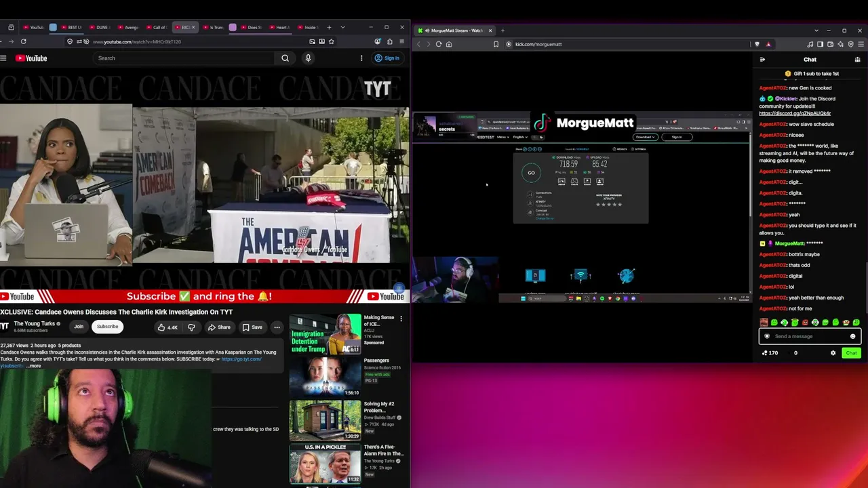
Task: Open extensions puzzle icon in YouTube window
Action: coord(389,41)
